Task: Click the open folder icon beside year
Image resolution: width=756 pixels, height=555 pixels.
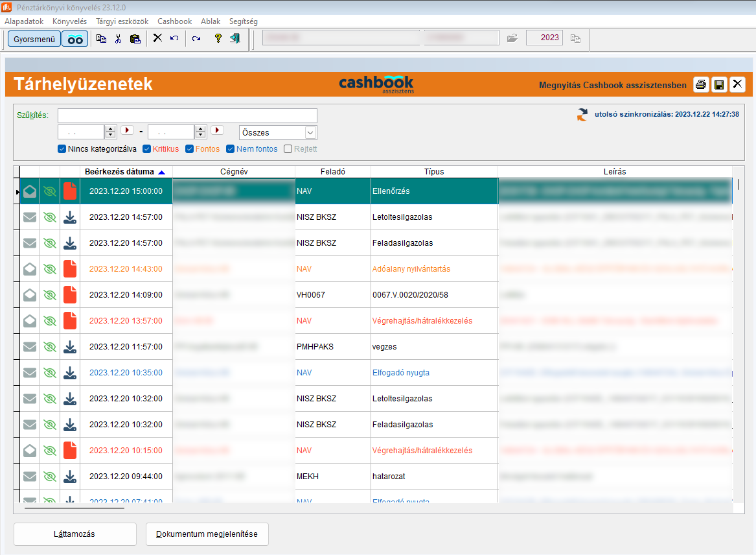Action: 512,38
